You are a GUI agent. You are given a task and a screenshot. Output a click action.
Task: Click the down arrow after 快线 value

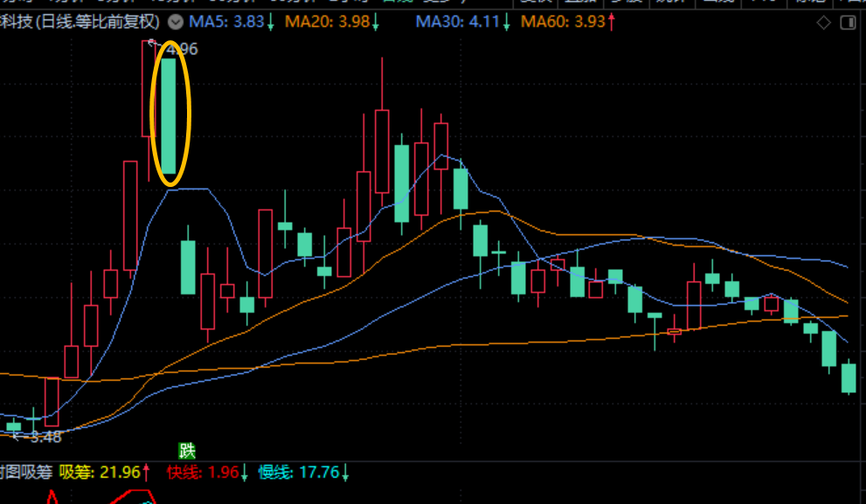coord(245,473)
